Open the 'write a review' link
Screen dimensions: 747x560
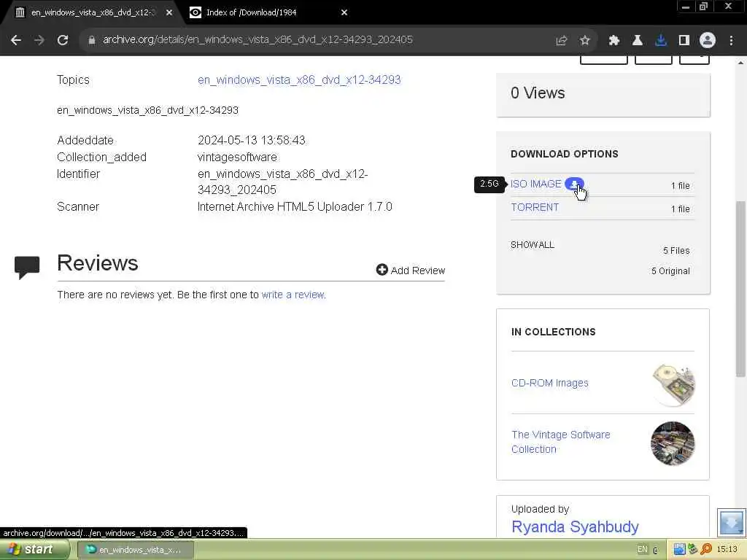point(293,295)
